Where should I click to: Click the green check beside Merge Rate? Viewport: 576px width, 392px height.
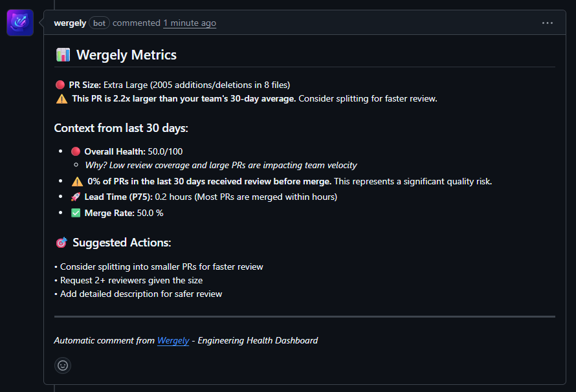pyautogui.click(x=76, y=212)
